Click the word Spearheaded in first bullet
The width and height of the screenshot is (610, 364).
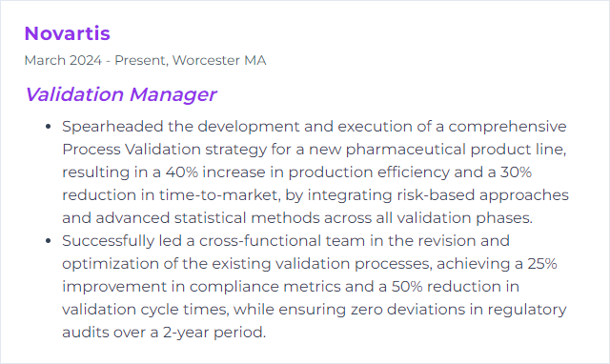(112, 127)
